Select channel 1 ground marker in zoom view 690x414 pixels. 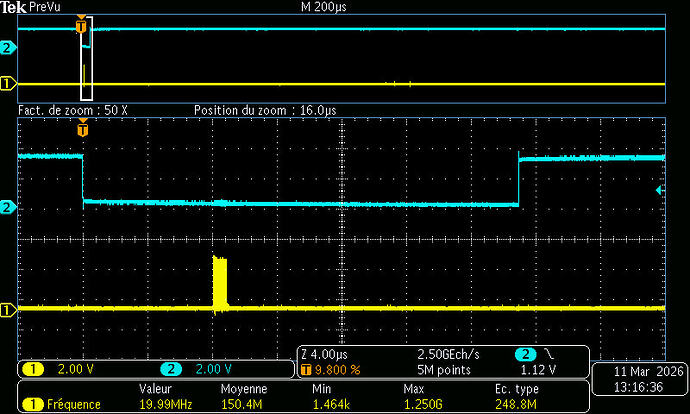click(9, 310)
